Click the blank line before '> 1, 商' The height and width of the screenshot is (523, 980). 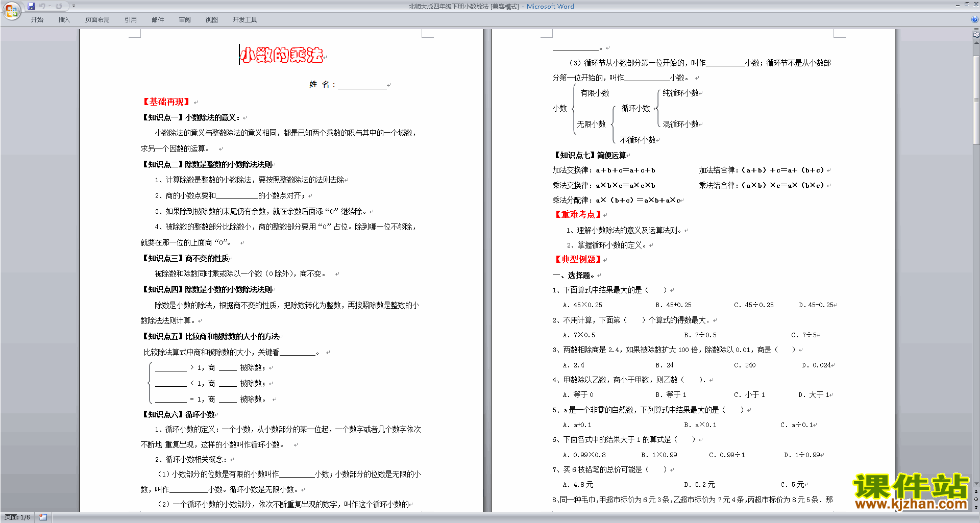171,368
